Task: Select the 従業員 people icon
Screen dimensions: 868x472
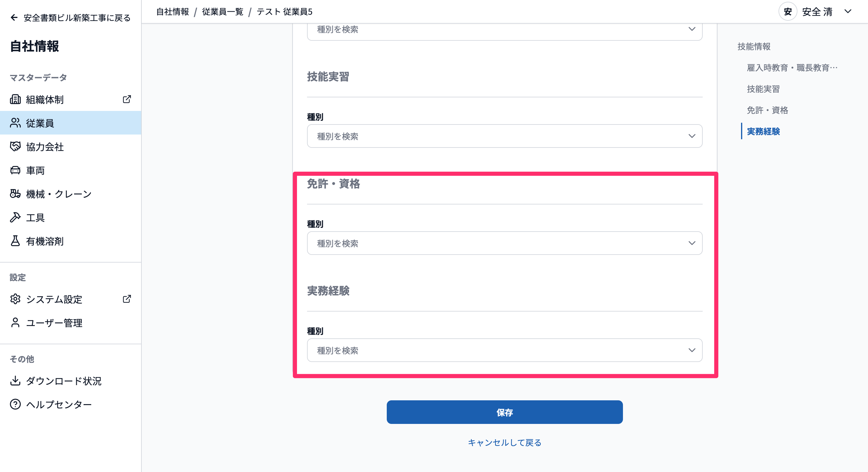Action: (15, 123)
